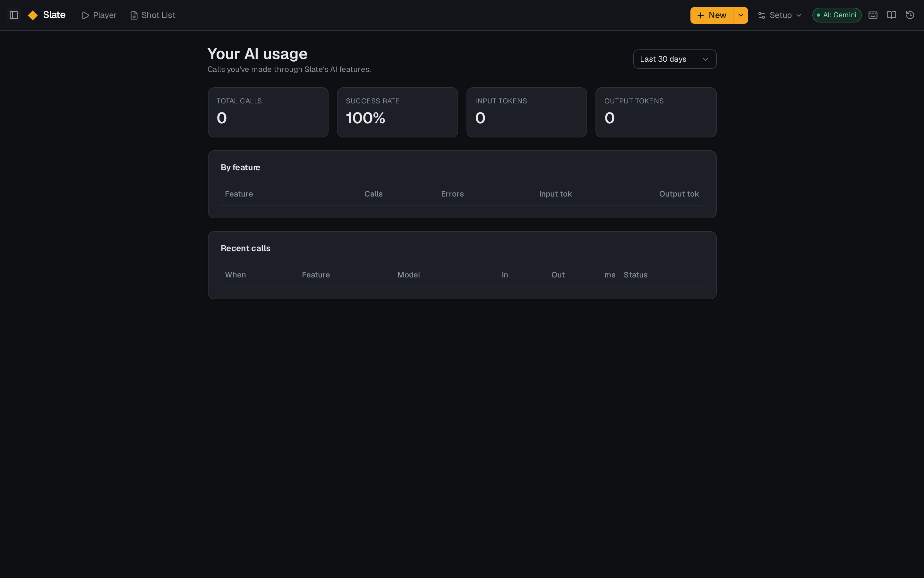Click the Status column header
The height and width of the screenshot is (578, 924).
pos(635,275)
